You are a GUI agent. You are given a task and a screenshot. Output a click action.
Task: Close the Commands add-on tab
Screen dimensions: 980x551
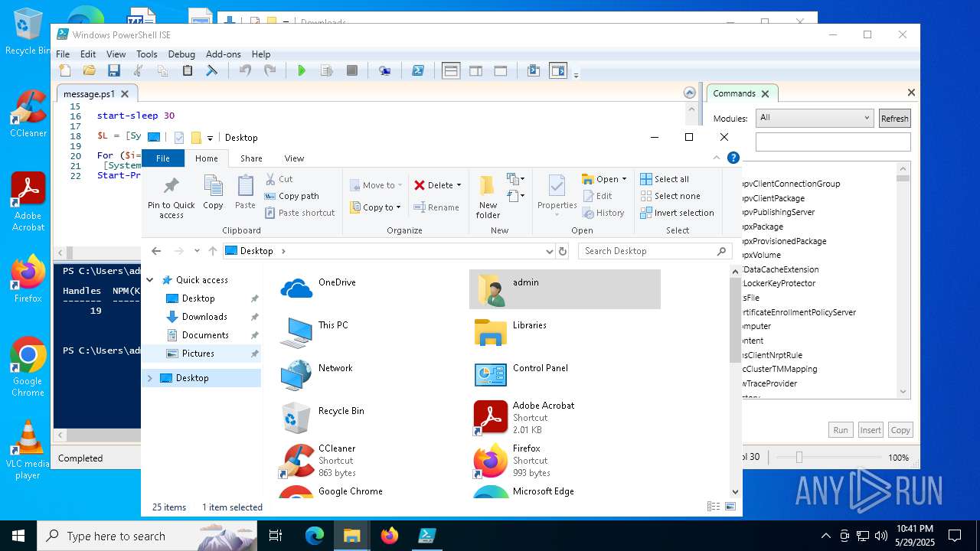(765, 93)
